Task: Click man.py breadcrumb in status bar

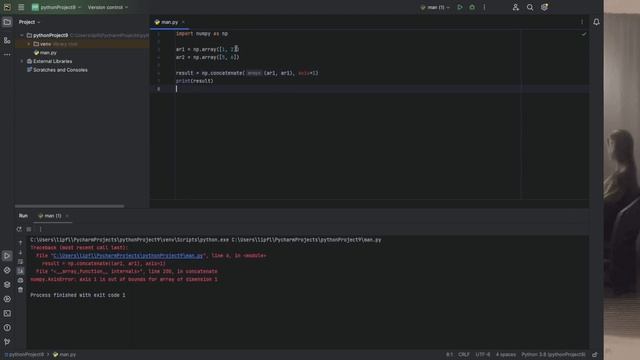Action: (64, 355)
